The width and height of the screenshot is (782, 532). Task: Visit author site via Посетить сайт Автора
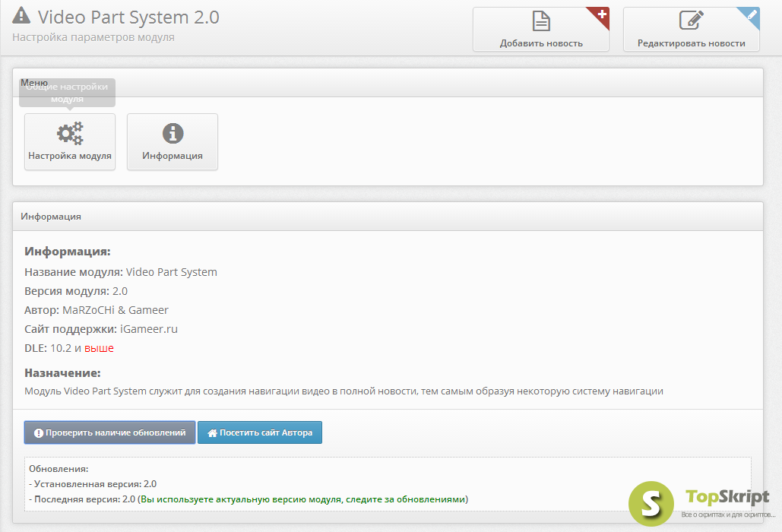(x=260, y=432)
